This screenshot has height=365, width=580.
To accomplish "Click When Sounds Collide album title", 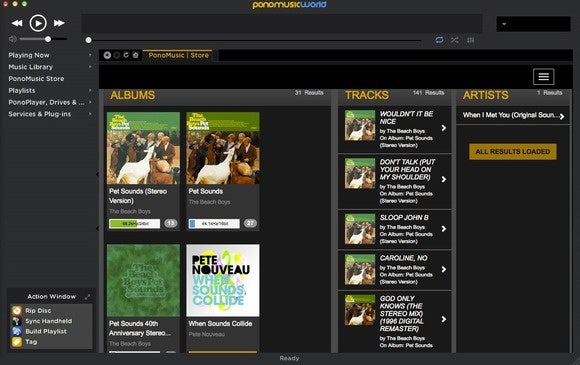I will pos(220,324).
